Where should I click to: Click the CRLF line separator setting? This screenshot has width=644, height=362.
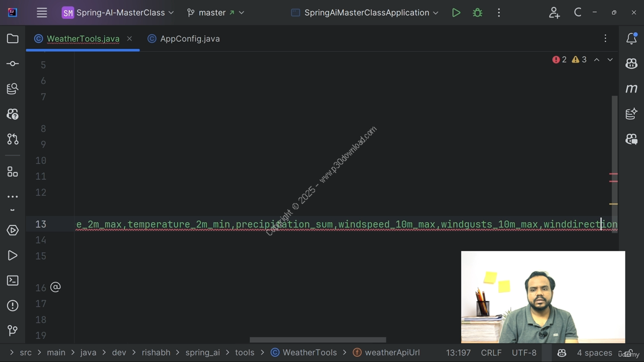pos(491,353)
